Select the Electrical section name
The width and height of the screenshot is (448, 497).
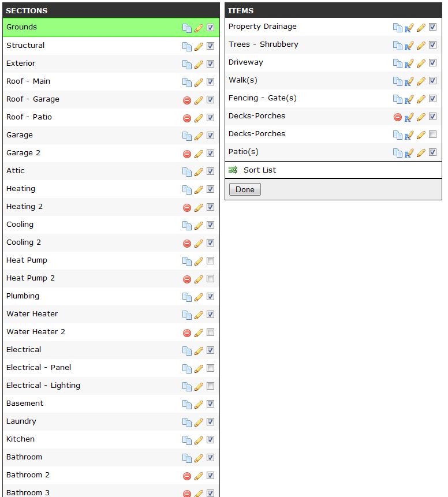tap(24, 350)
